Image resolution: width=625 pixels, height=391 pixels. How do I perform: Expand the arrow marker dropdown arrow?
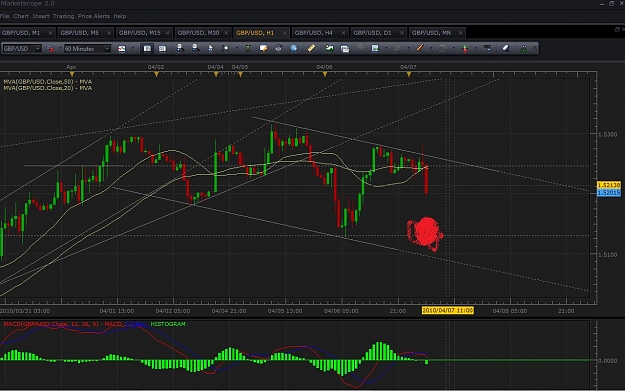[x=476, y=49]
